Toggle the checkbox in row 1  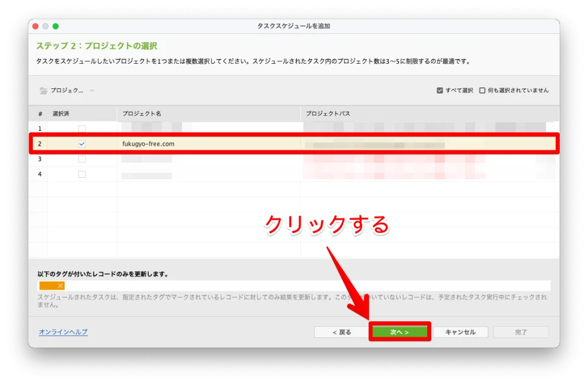82,129
